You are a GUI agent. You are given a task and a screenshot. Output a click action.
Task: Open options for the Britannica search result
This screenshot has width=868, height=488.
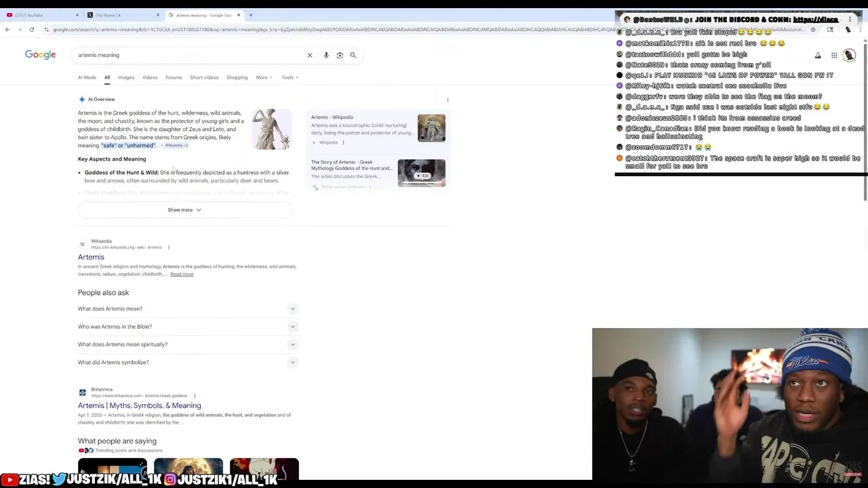tap(195, 396)
